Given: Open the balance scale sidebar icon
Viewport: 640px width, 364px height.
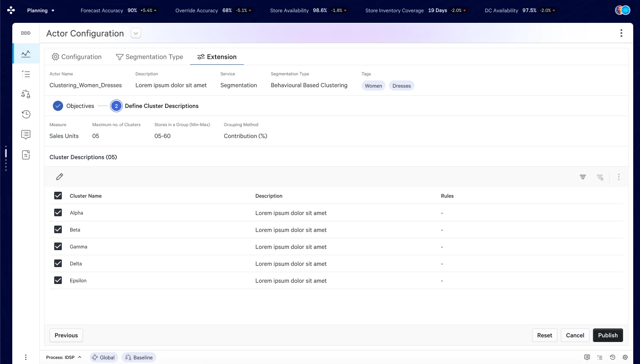Looking at the screenshot, I should 26,94.
